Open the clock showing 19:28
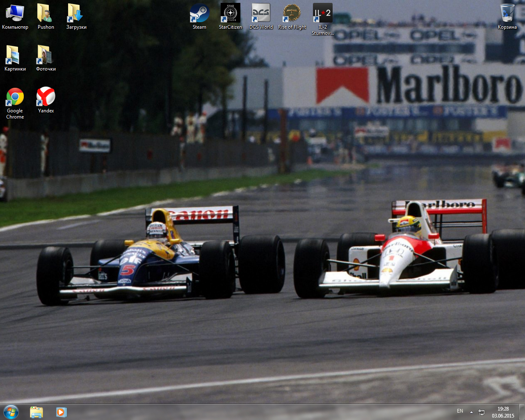 (503, 412)
